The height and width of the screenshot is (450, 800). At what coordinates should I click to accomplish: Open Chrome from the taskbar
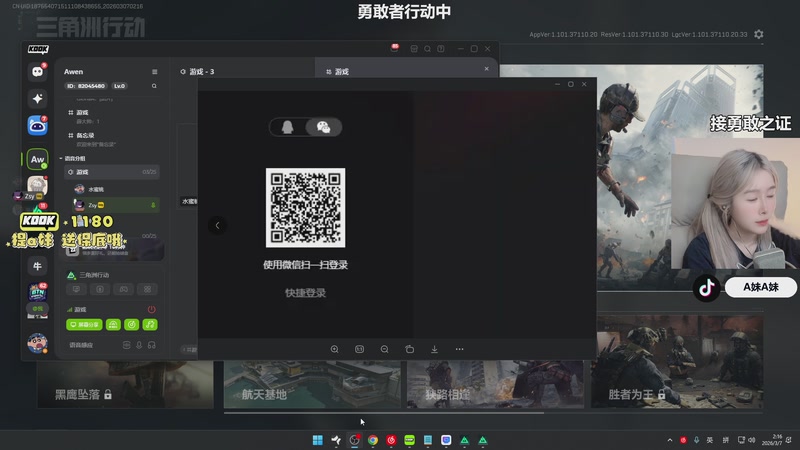[x=373, y=440]
